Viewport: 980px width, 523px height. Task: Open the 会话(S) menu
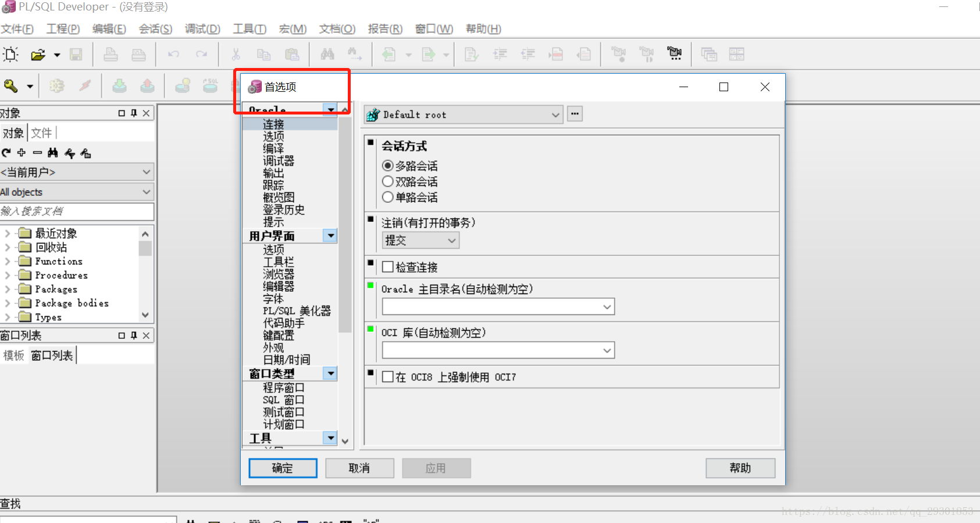coord(155,28)
